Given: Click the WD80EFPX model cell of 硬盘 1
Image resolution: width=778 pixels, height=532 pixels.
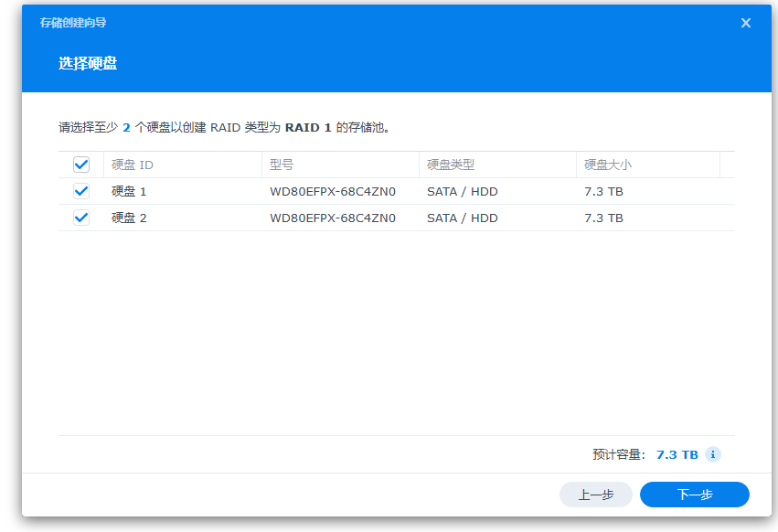Looking at the screenshot, I should 333,192.
